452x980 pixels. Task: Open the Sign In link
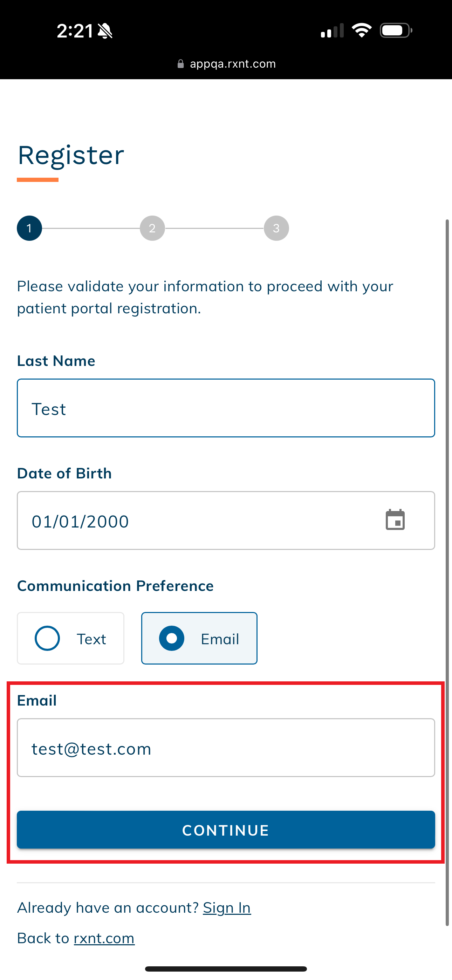(x=227, y=908)
